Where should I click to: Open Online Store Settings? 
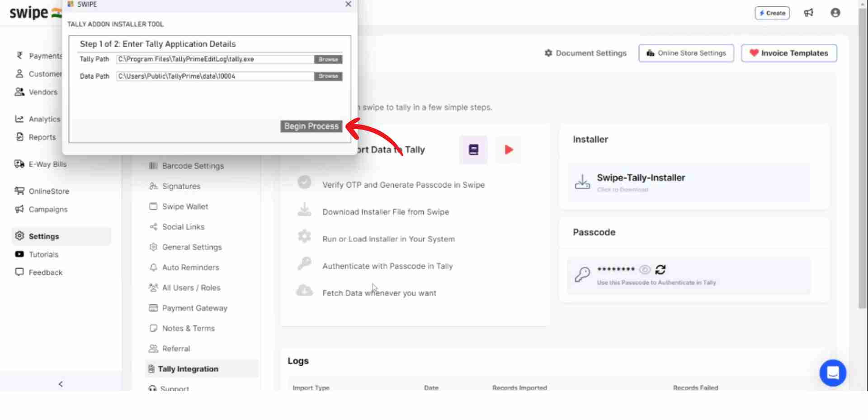pyautogui.click(x=686, y=53)
